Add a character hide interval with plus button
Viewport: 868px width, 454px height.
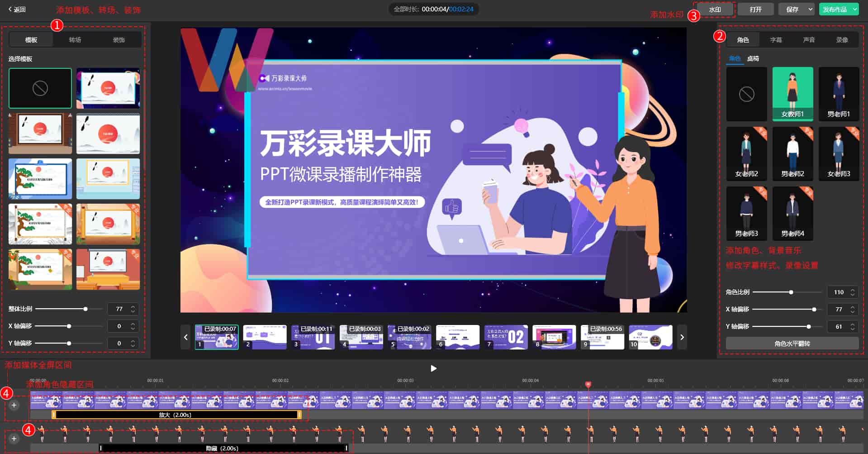pos(14,439)
